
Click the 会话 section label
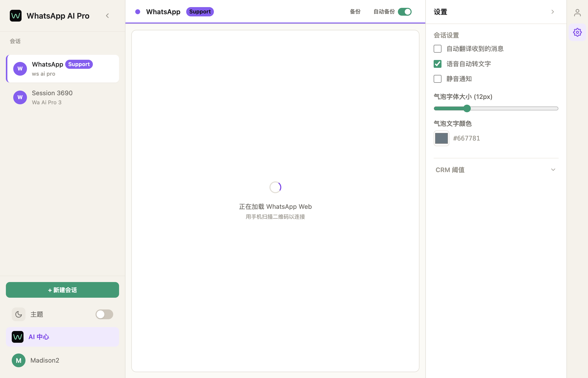pyautogui.click(x=15, y=41)
